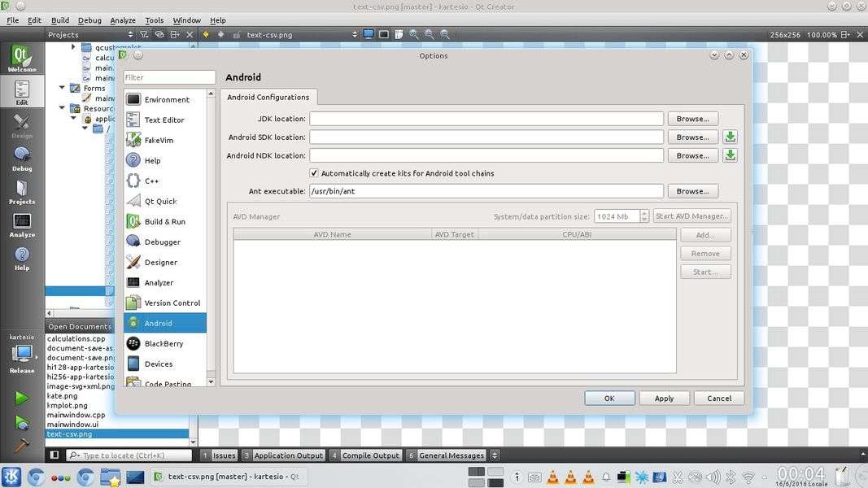This screenshot has width=868, height=488.
Task: Open Help mode in sidebar
Action: [x=22, y=258]
